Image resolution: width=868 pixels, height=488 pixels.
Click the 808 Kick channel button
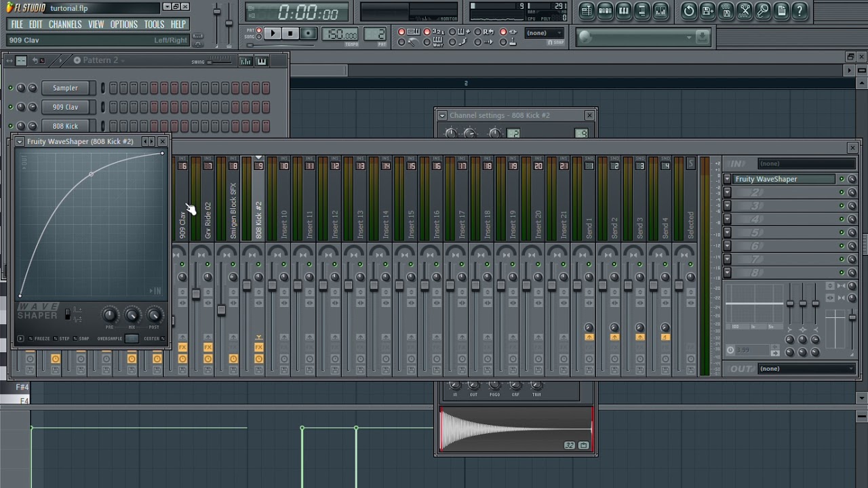pyautogui.click(x=66, y=126)
